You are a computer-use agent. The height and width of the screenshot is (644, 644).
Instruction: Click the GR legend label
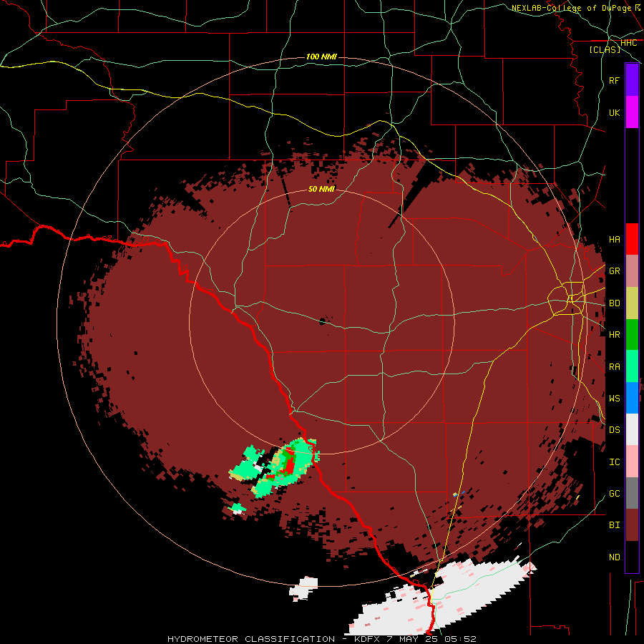point(614,271)
